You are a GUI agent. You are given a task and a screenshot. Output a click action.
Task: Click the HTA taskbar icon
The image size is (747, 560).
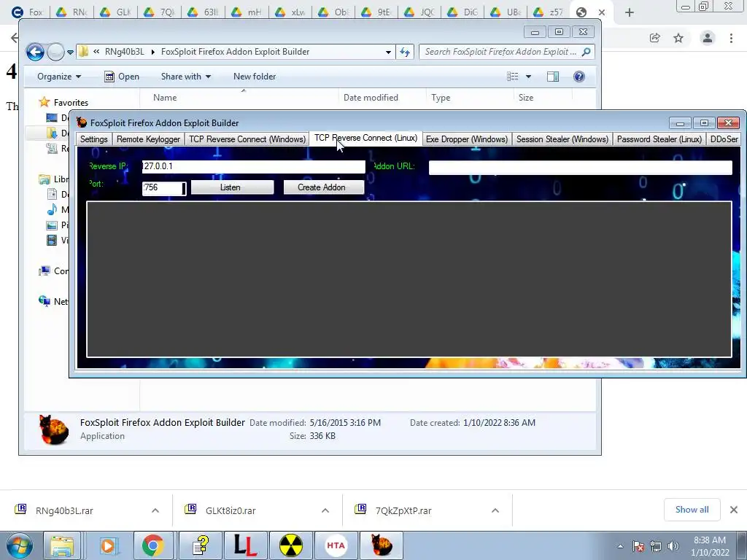pos(336,545)
